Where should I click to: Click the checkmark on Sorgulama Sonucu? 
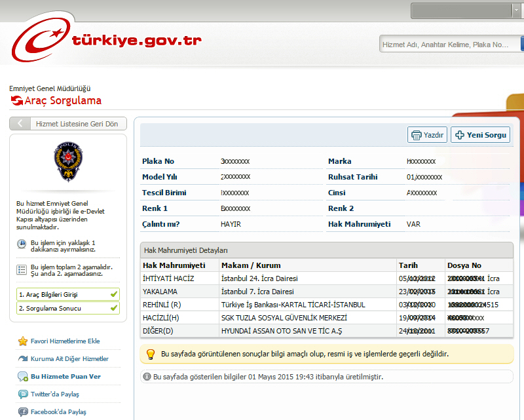pos(113,308)
